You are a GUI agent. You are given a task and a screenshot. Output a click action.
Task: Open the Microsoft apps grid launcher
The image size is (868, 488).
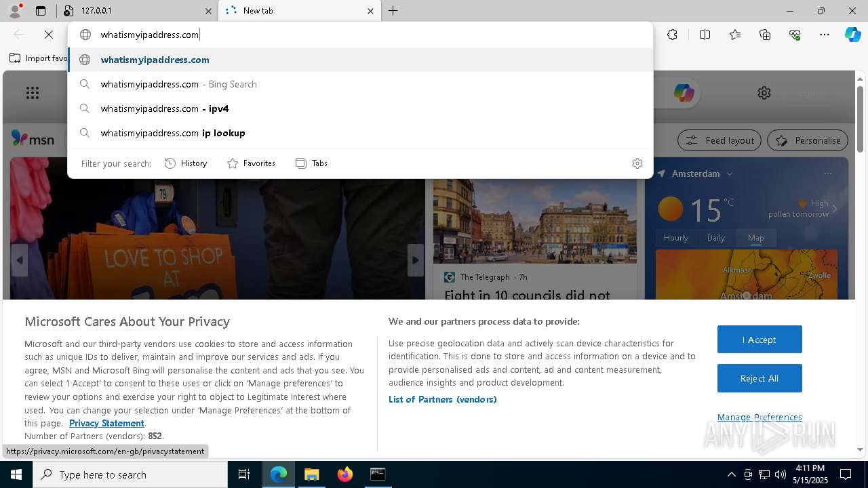pos(33,94)
